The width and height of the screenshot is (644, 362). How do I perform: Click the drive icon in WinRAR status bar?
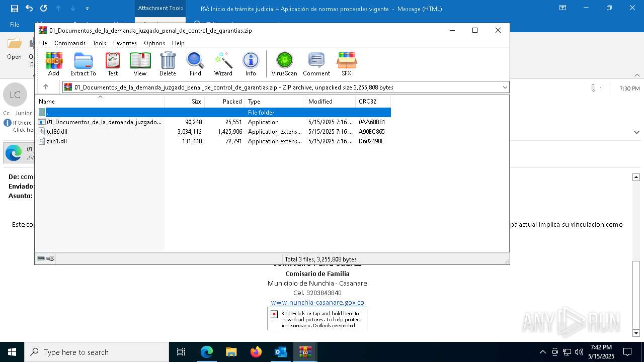41,258
